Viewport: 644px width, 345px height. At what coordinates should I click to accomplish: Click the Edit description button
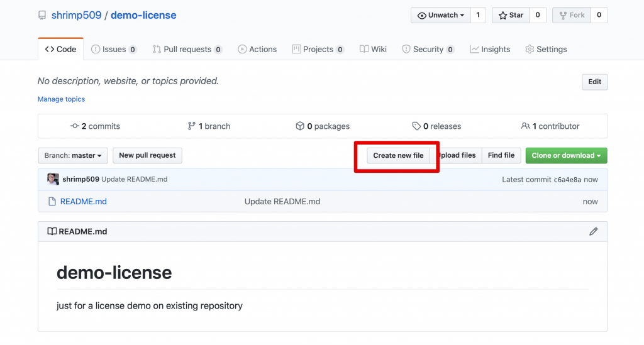click(595, 82)
